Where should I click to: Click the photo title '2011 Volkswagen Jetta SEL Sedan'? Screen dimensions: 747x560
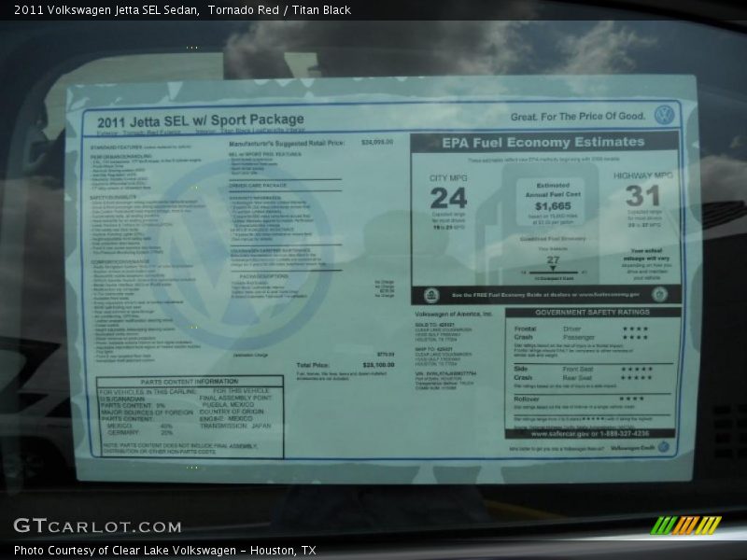pyautogui.click(x=106, y=10)
